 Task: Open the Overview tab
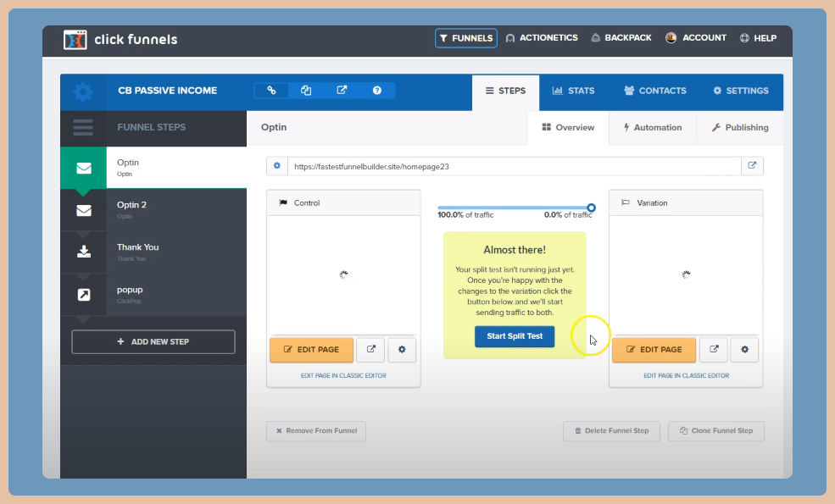click(568, 128)
